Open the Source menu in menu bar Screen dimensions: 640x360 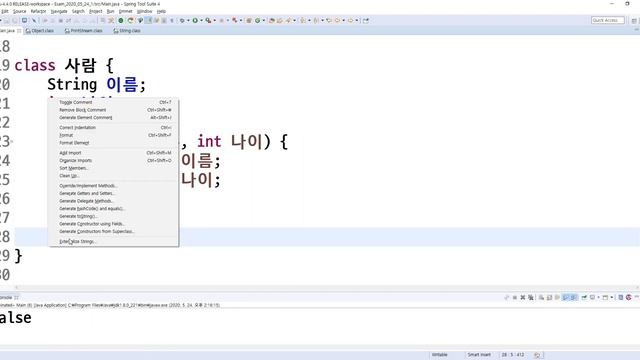coord(20,11)
